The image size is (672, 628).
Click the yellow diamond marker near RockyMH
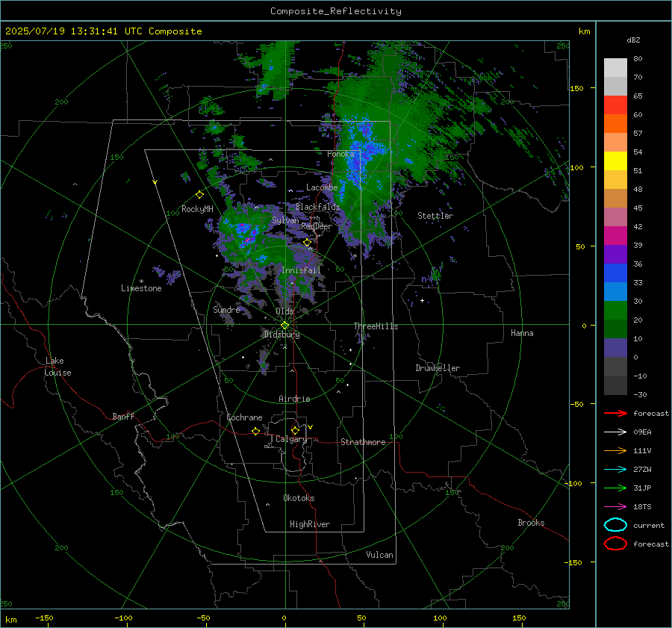[199, 195]
